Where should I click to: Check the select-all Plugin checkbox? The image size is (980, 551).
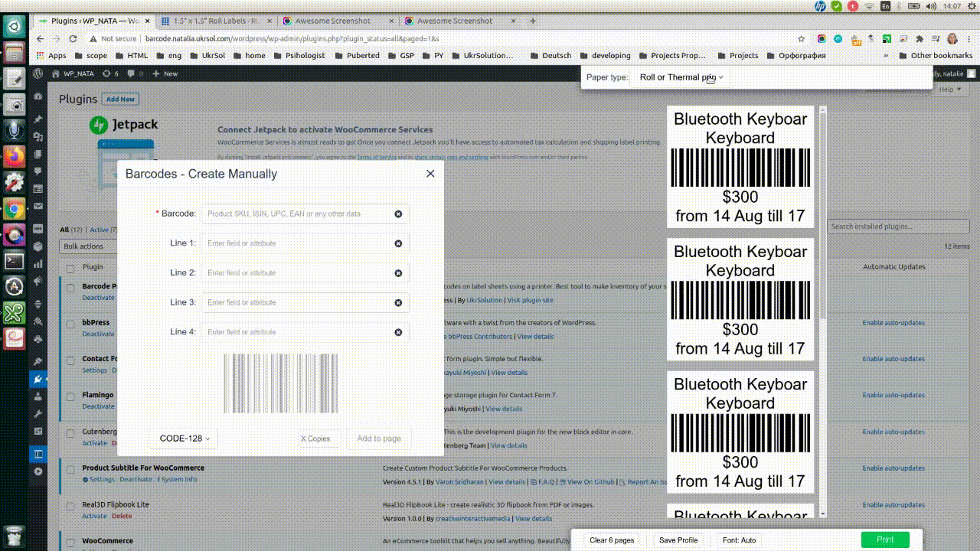click(70, 268)
